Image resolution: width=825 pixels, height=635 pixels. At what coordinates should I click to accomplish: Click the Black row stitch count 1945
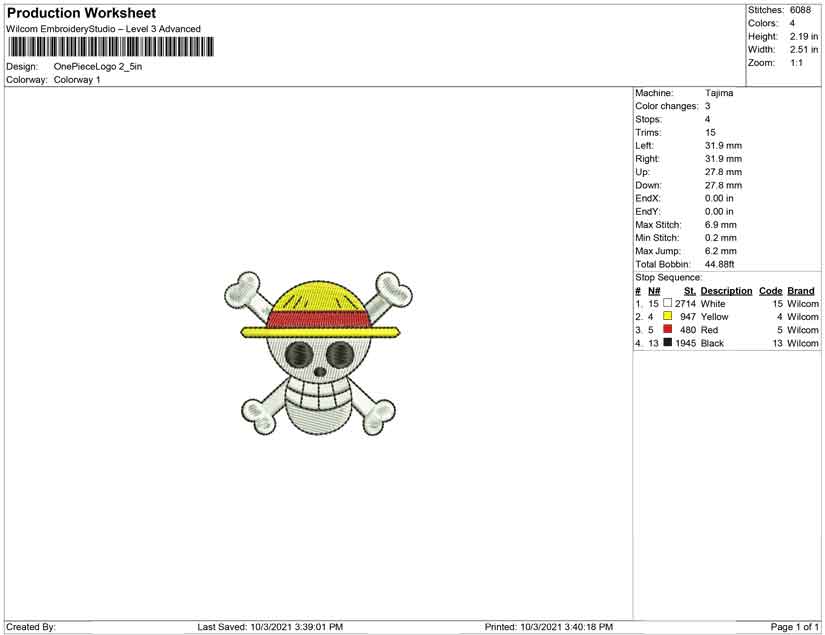[x=685, y=343]
